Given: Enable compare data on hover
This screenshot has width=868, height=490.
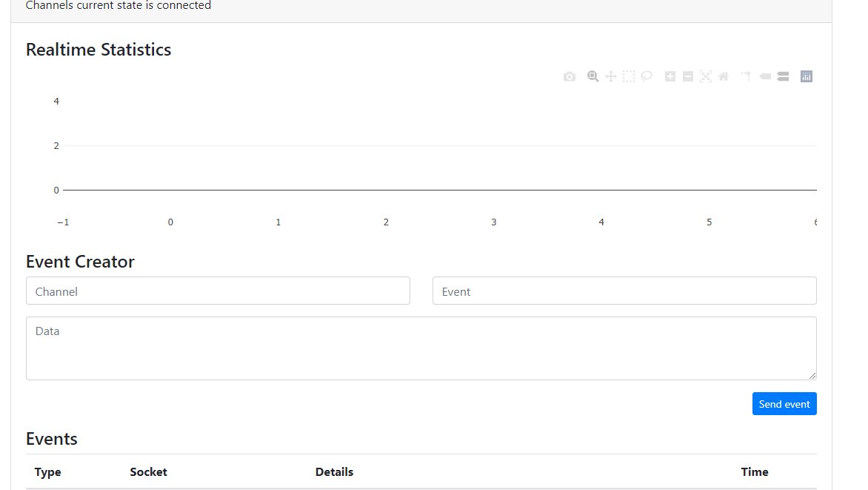Looking at the screenshot, I should [783, 76].
